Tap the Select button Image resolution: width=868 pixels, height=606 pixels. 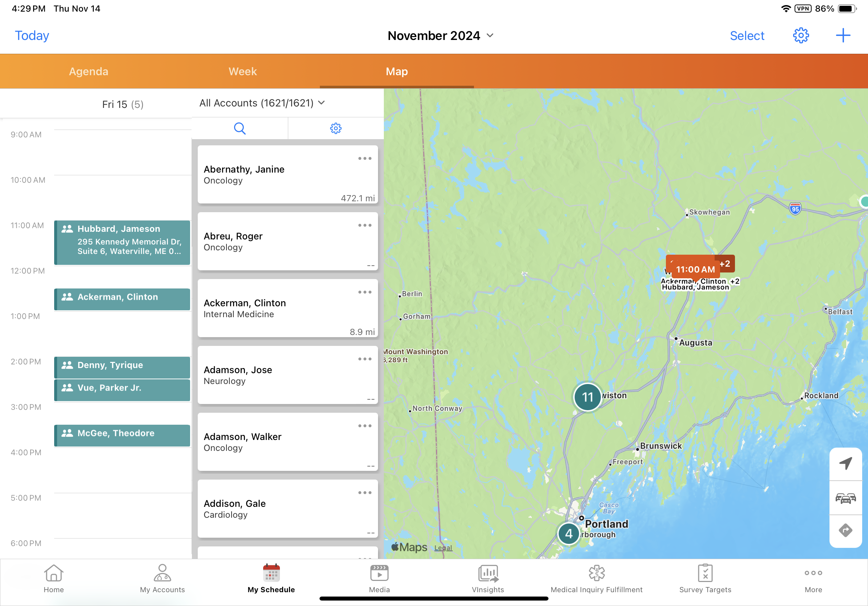747,36
